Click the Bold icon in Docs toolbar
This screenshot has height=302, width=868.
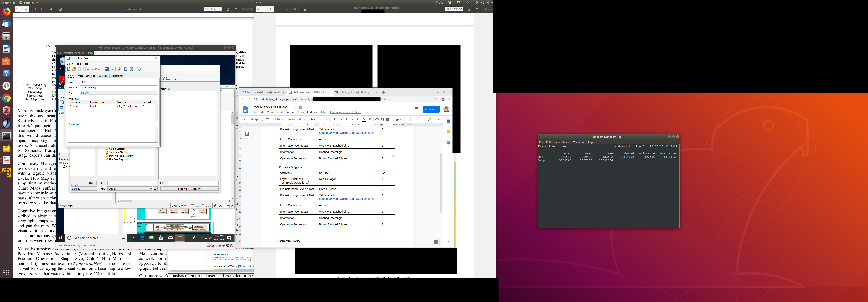tap(347, 119)
